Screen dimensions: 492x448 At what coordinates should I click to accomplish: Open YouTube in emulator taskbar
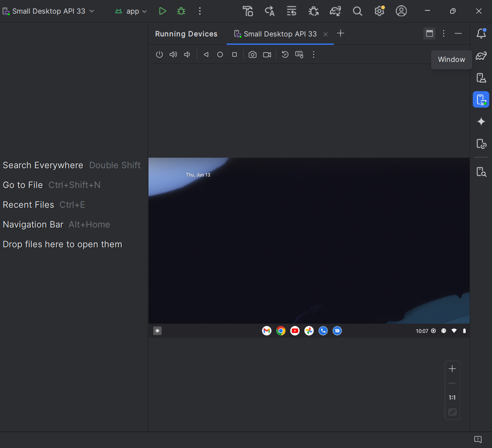(295, 331)
